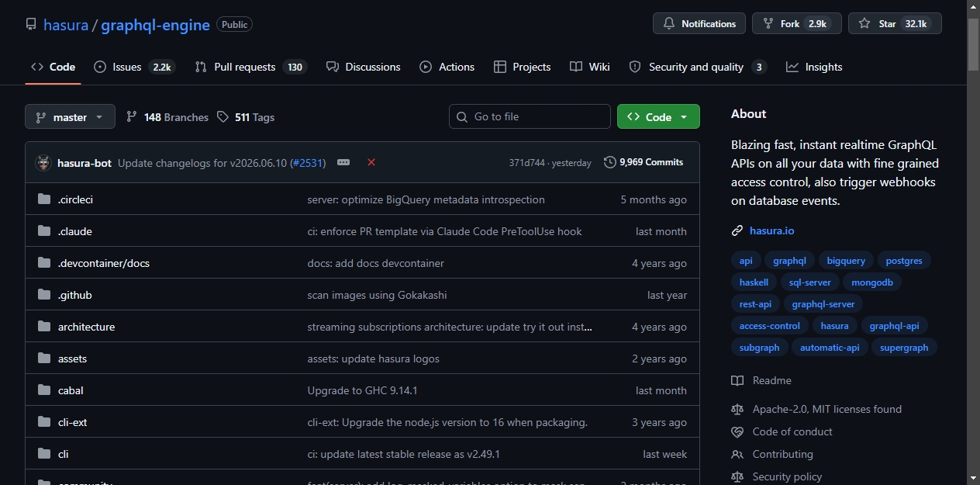Open Apache-2.0, MIT licenses found link
Screen dimensions: 980x485
(816, 409)
